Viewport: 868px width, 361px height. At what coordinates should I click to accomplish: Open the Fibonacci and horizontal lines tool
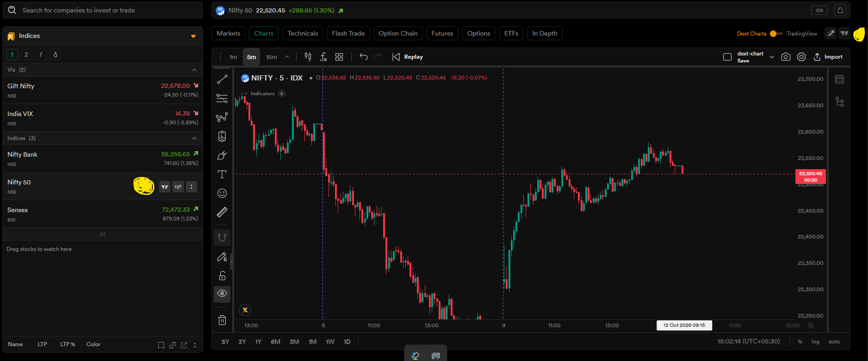pos(222,98)
